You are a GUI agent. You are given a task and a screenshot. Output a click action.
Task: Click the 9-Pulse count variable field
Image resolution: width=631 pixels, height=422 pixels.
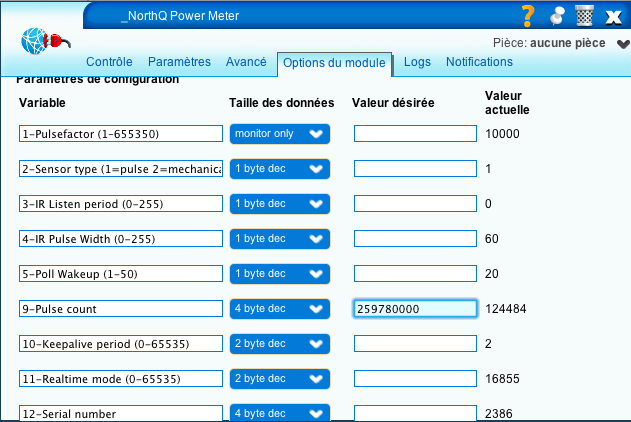tap(121, 309)
